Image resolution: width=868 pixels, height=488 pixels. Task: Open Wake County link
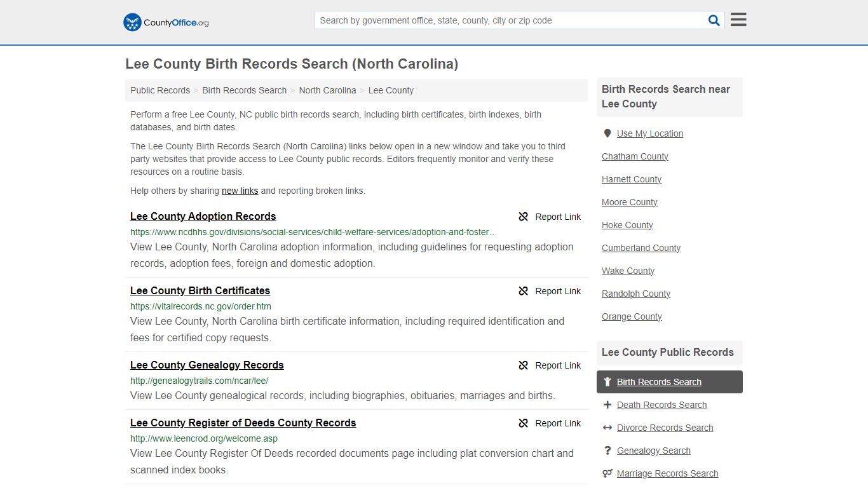click(x=628, y=271)
